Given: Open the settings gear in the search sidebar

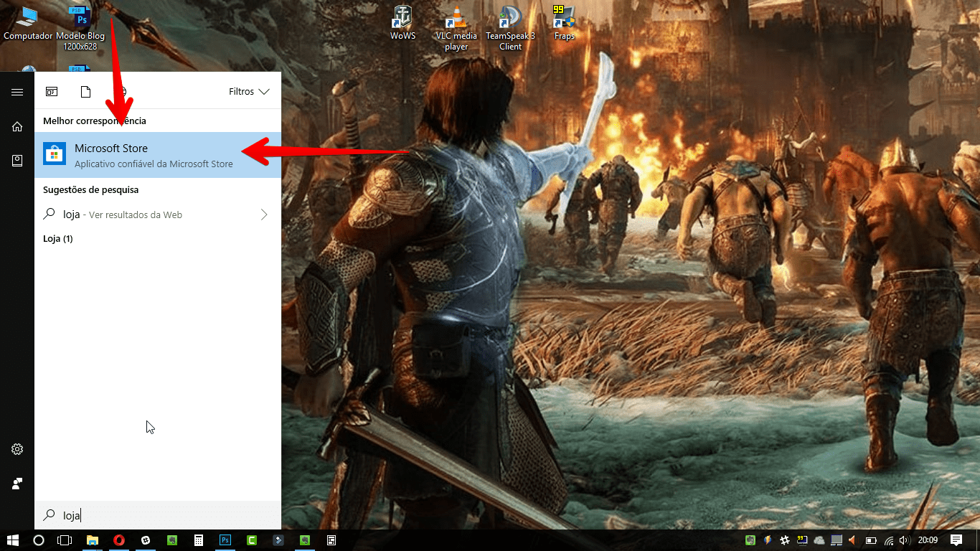Looking at the screenshot, I should (17, 449).
